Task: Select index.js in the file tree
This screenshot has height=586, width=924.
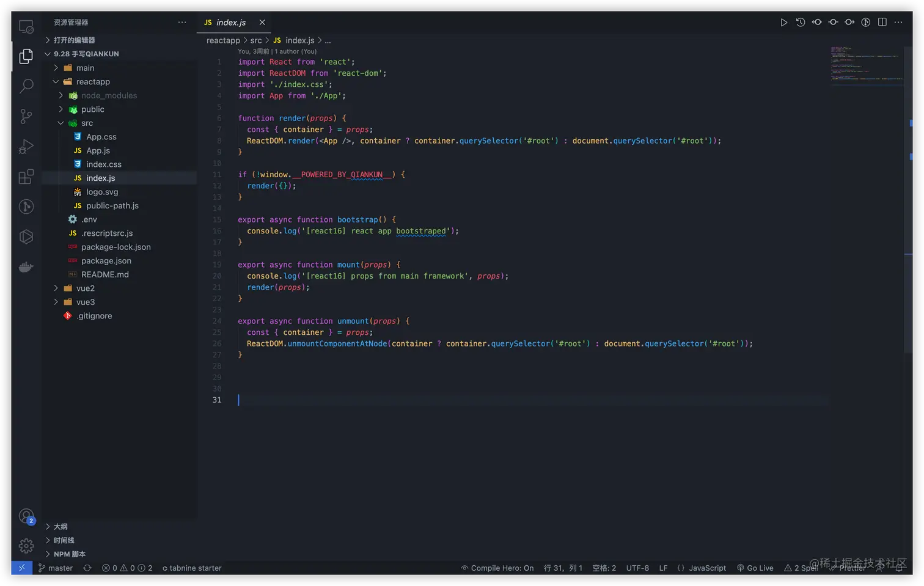Action: click(119, 178)
